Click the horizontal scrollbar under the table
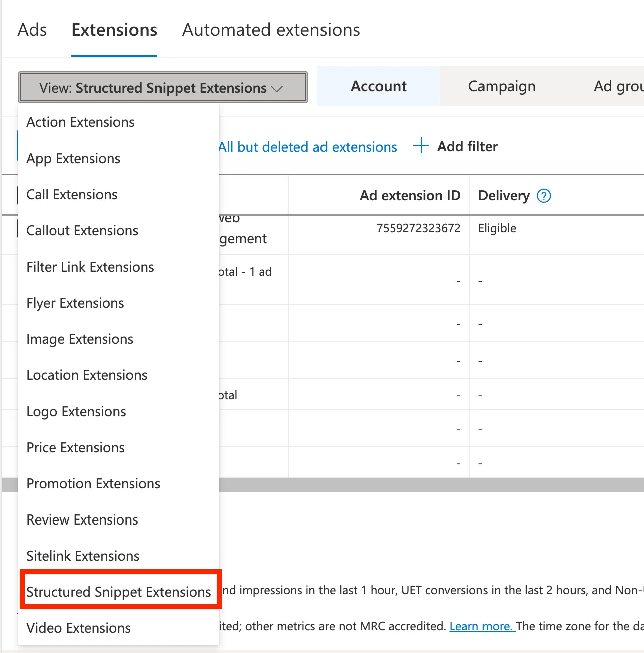This screenshot has height=653, width=644. 431,484
